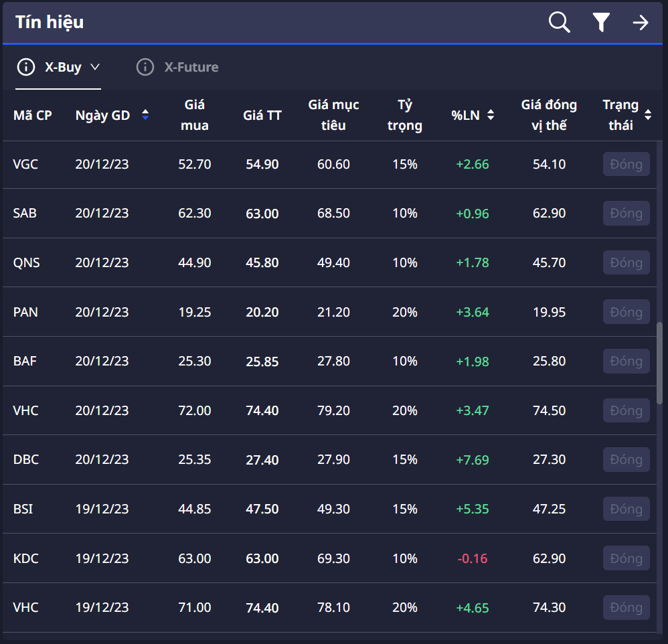
Task: Click the right arrow icon in header
Action: click(641, 23)
